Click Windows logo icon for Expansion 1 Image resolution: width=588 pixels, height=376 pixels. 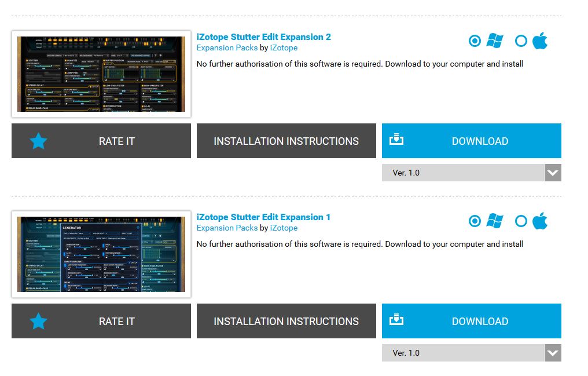495,221
